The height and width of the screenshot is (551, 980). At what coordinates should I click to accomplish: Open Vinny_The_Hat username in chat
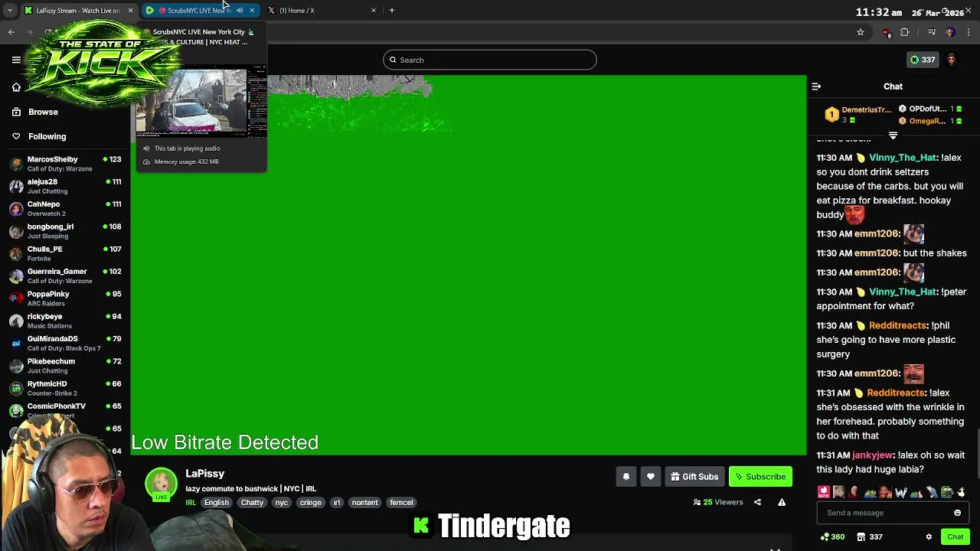pos(903,158)
